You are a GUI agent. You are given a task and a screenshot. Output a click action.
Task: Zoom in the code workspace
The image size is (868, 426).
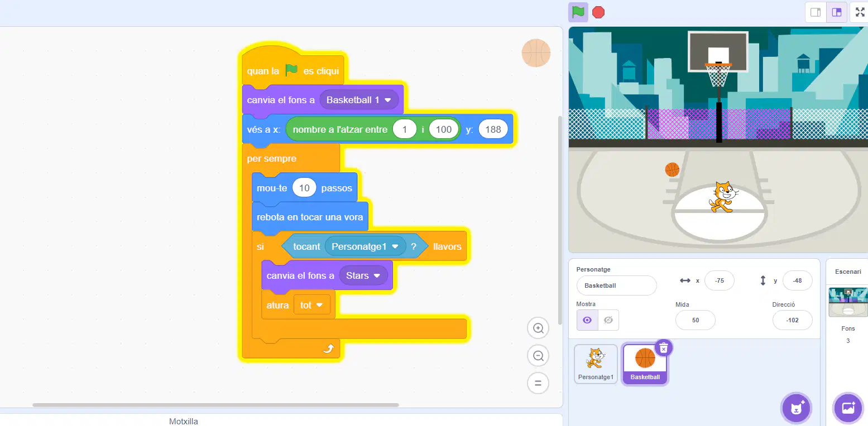(539, 328)
